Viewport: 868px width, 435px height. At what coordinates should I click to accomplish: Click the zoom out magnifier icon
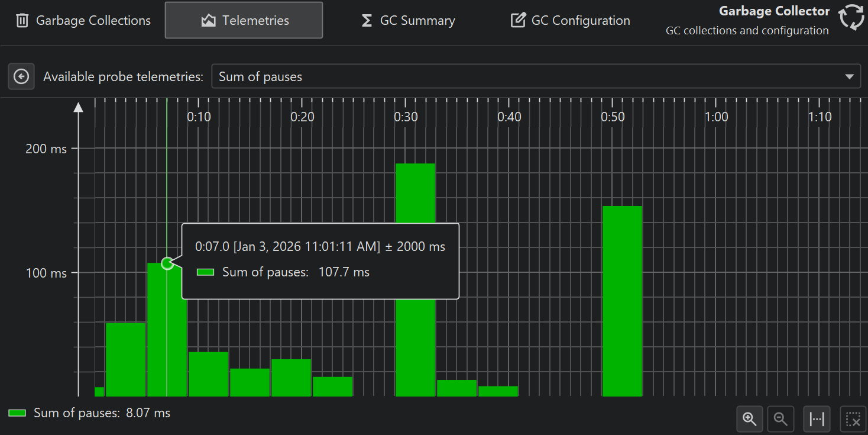point(780,419)
